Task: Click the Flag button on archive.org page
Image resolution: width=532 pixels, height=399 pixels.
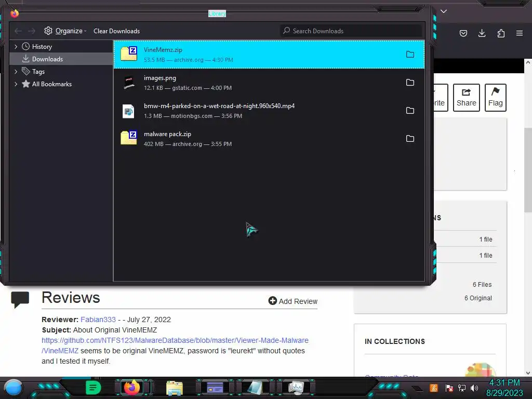Action: pos(495,98)
